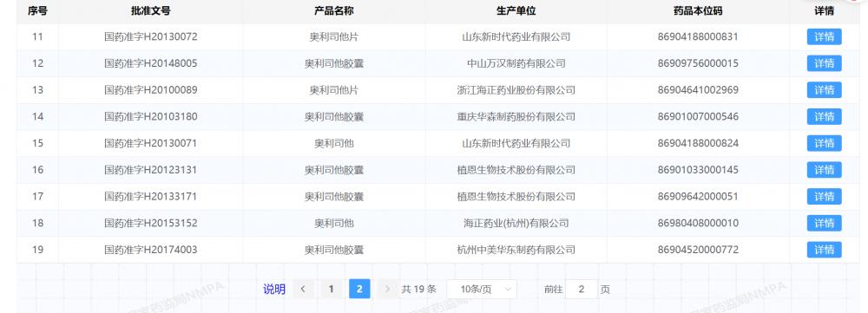Click drug code 86901033000145
Image resolution: width=868 pixels, height=313 pixels.
tap(698, 170)
